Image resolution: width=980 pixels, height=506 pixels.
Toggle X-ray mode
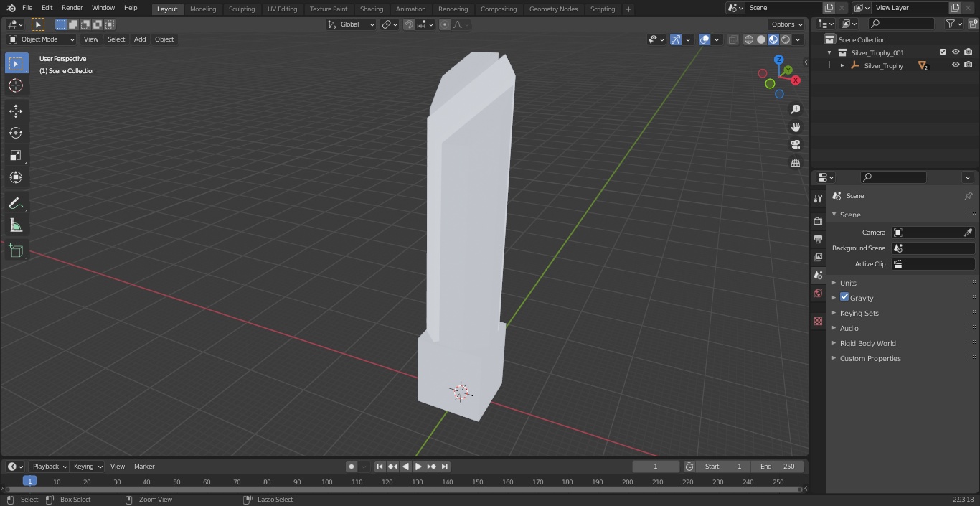click(x=732, y=39)
